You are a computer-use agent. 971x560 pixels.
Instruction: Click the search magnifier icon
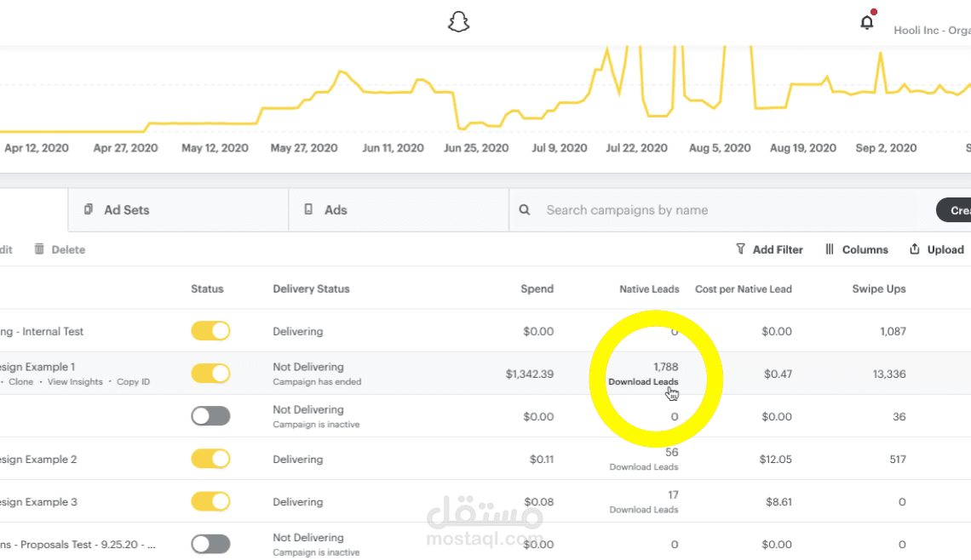click(525, 209)
